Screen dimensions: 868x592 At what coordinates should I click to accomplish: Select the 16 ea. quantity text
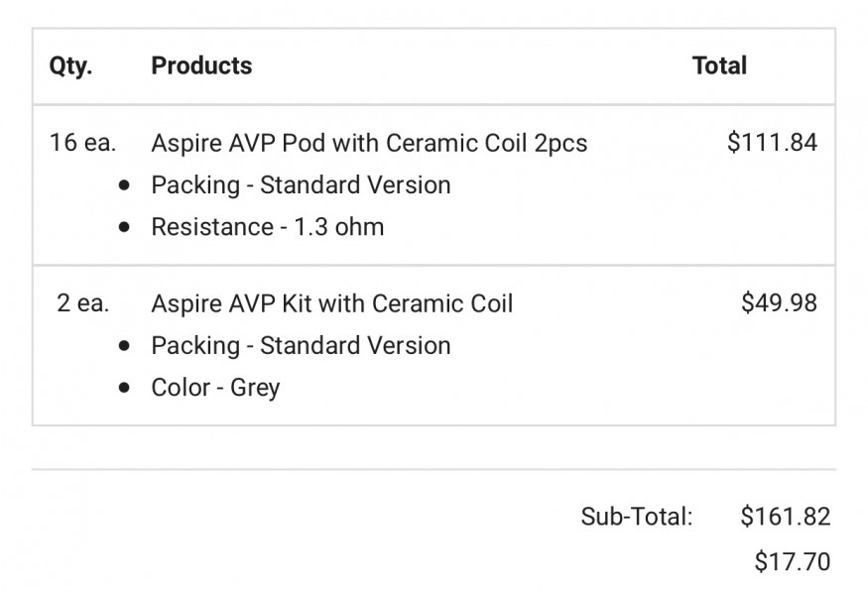point(83,143)
